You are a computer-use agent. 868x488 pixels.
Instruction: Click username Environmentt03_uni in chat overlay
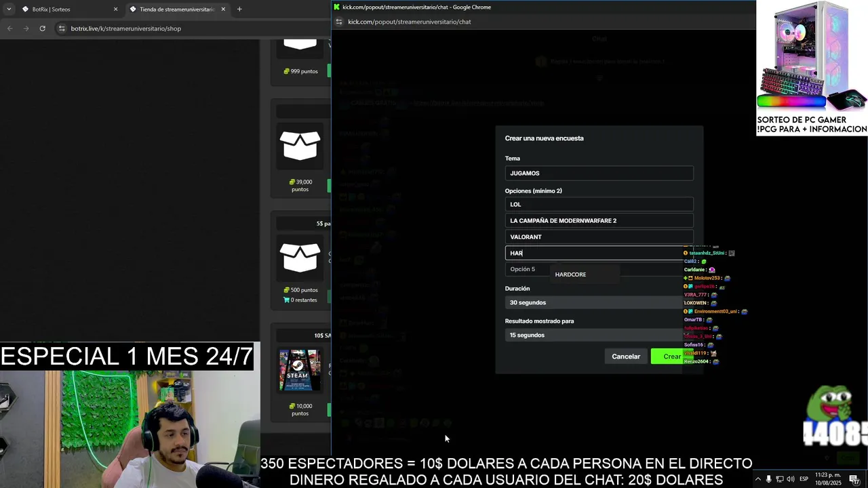(x=715, y=312)
